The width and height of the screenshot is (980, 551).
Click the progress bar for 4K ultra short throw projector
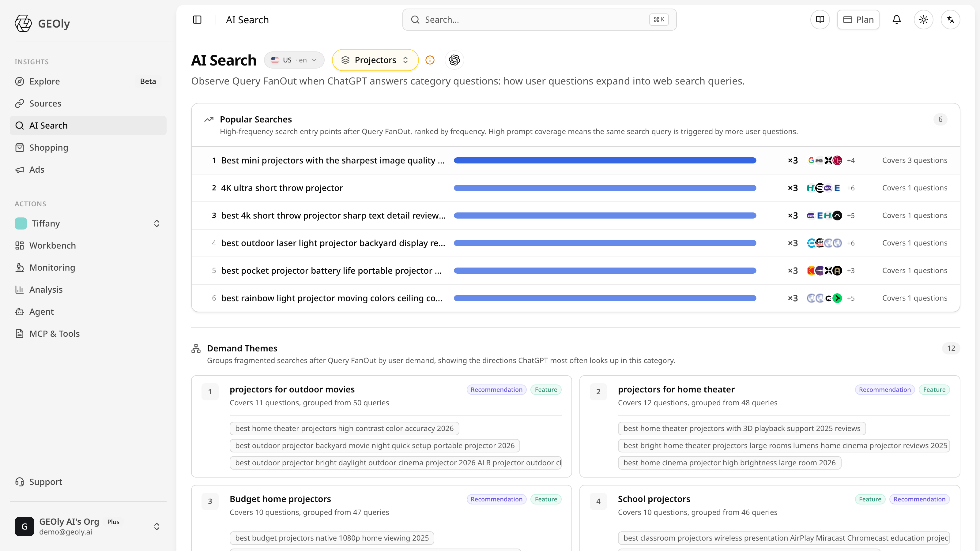(605, 188)
